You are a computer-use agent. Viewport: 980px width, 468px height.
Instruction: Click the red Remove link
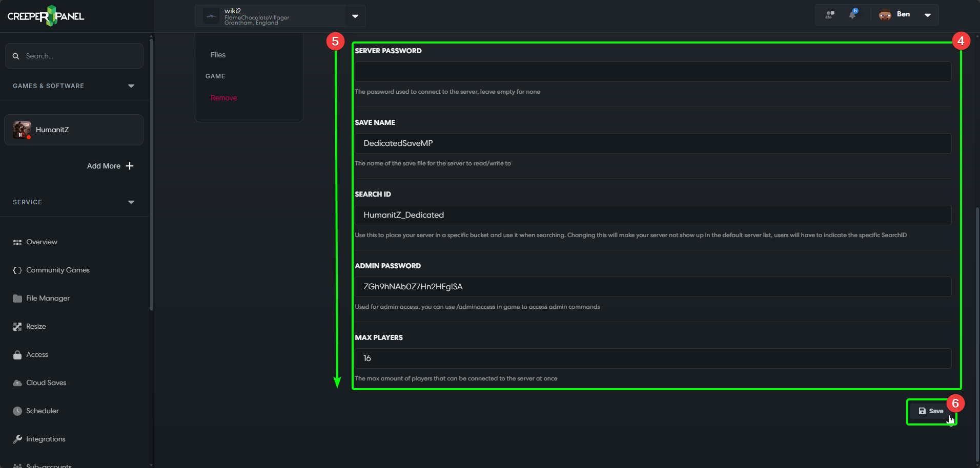click(x=223, y=97)
